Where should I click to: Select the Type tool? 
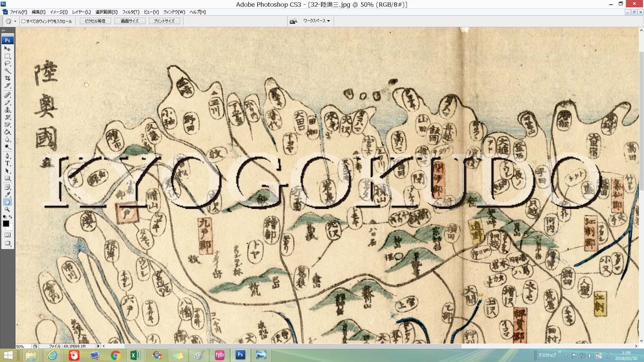(x=8, y=163)
